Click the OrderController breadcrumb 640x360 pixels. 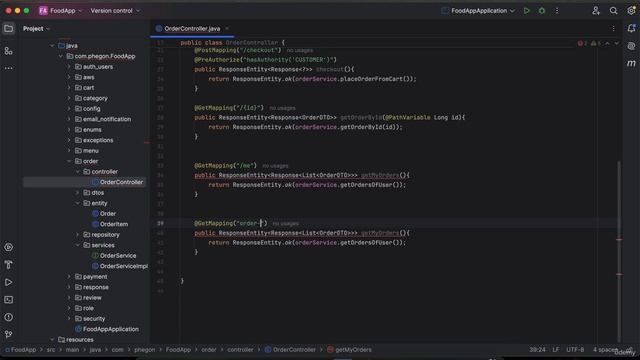[x=290, y=350]
